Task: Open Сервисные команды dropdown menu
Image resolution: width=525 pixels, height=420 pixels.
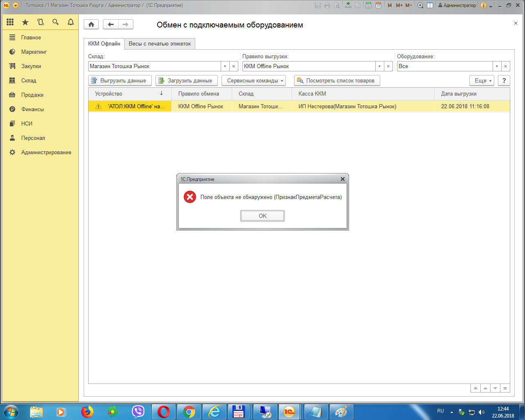Action: coord(253,80)
